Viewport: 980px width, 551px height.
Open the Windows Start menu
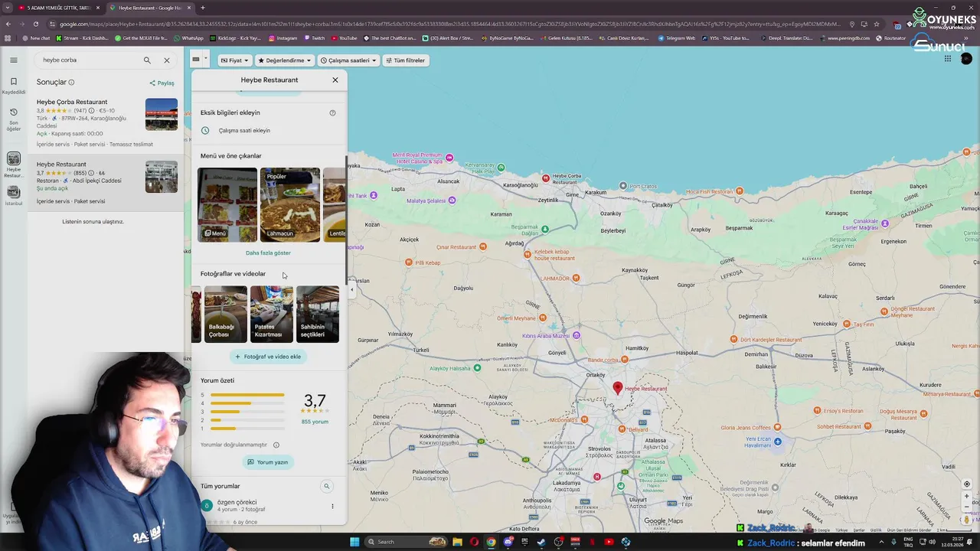click(354, 542)
